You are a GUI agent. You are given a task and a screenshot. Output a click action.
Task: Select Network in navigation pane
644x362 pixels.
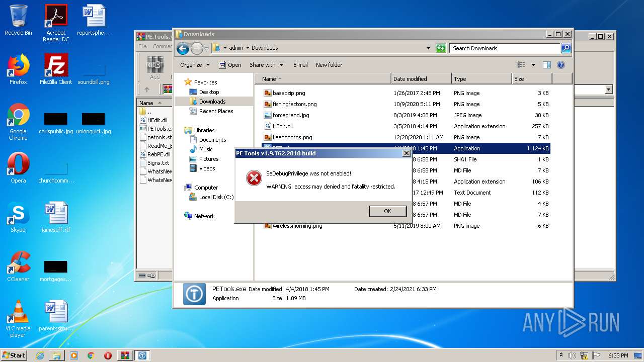pyautogui.click(x=204, y=216)
